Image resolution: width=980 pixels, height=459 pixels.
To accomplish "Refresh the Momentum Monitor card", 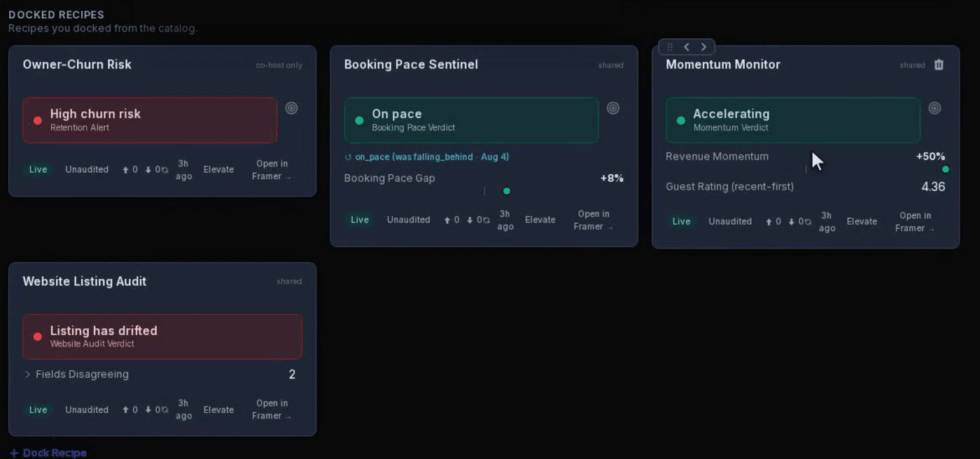I will (808, 222).
